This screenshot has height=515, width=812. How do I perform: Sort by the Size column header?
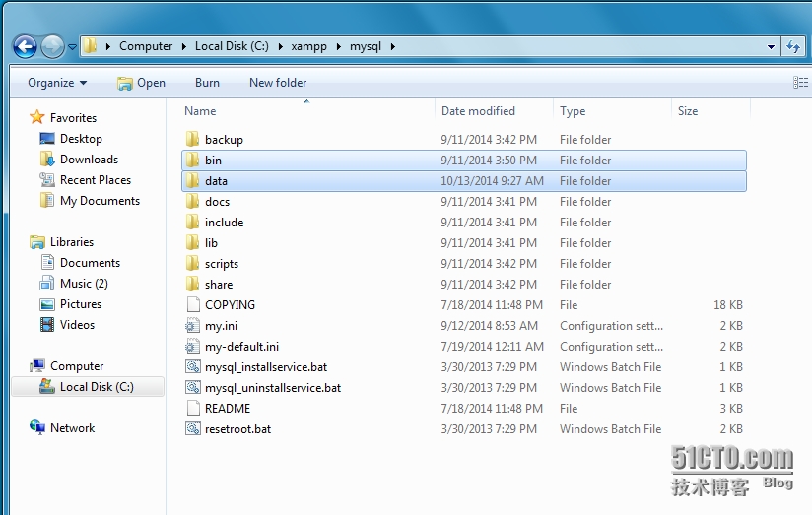point(688,111)
